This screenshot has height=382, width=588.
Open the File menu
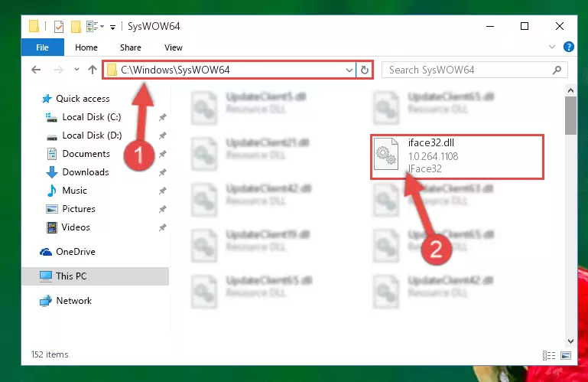42,47
